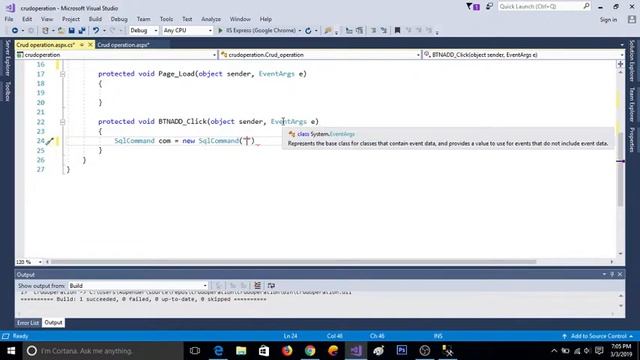Open the IIS Express browser dropdown arrow
The height and width of the screenshot is (360, 640).
coord(300,31)
